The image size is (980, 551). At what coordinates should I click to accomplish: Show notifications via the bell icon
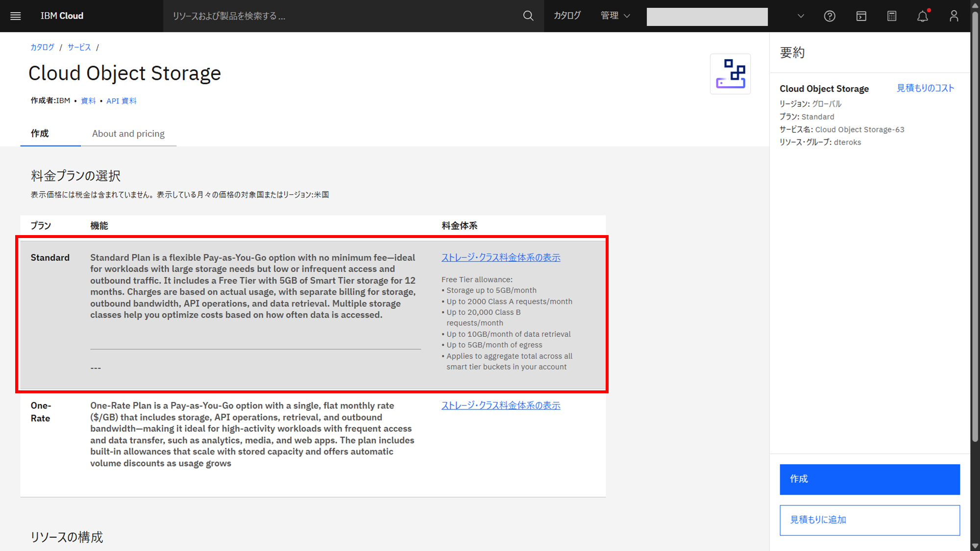pyautogui.click(x=922, y=16)
